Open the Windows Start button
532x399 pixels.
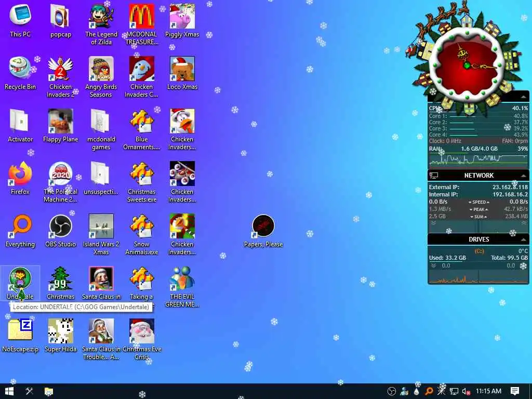9,391
